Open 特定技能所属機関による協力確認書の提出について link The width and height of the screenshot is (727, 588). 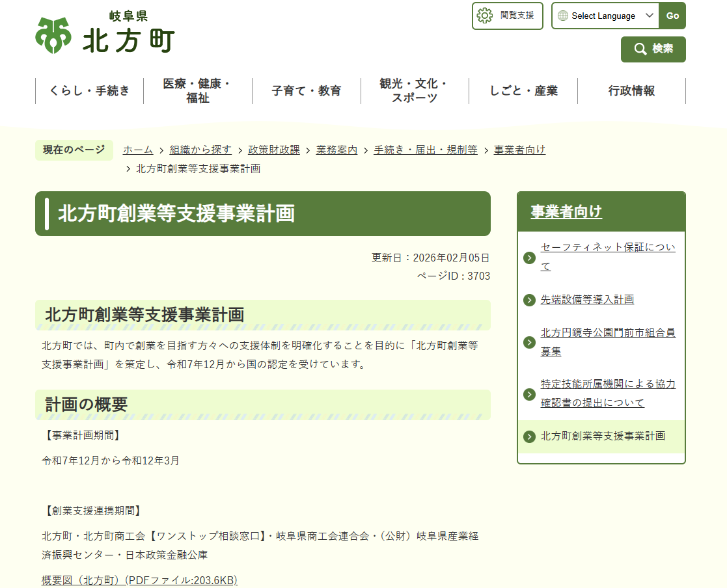point(608,394)
